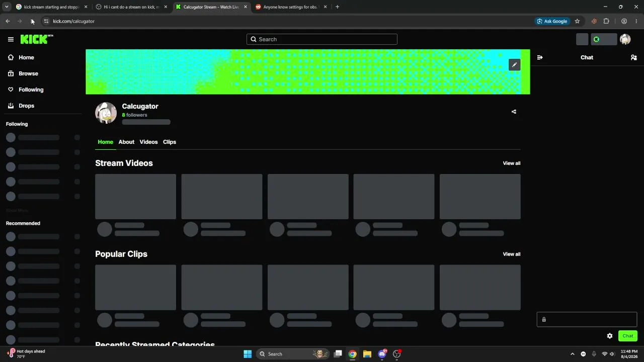Open chat settings gear
This screenshot has width=644, height=362.
pyautogui.click(x=610, y=336)
